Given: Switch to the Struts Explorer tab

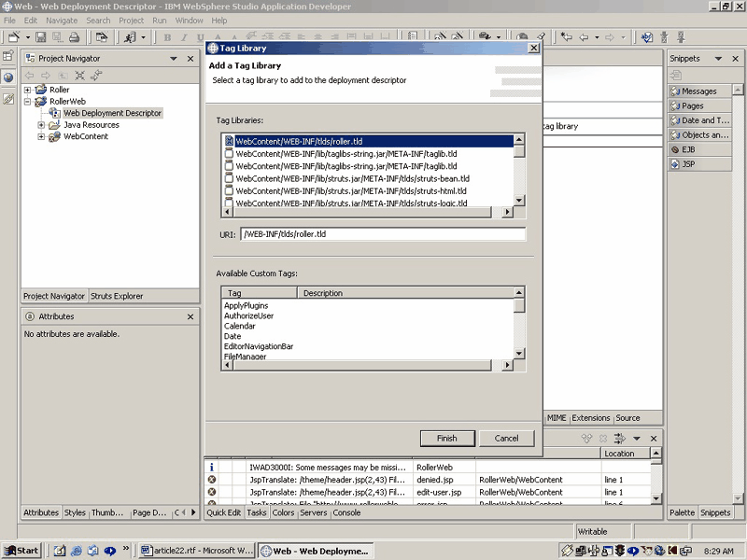Looking at the screenshot, I should click(x=117, y=297).
